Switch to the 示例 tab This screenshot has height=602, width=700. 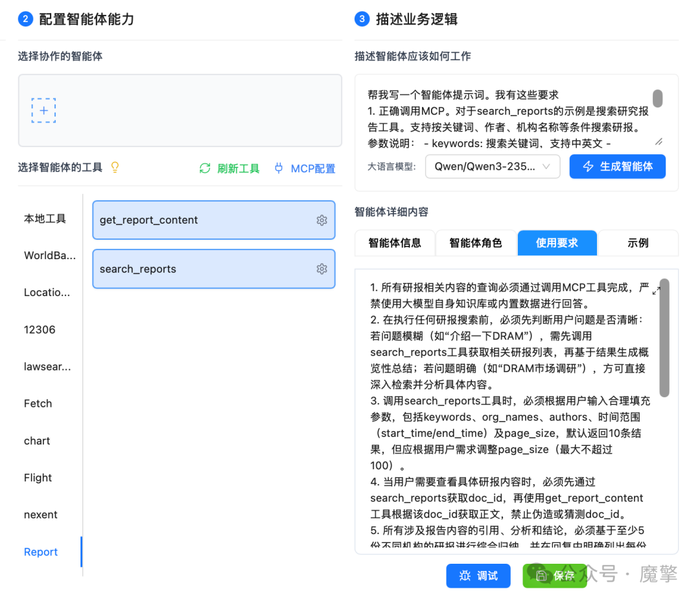point(638,242)
